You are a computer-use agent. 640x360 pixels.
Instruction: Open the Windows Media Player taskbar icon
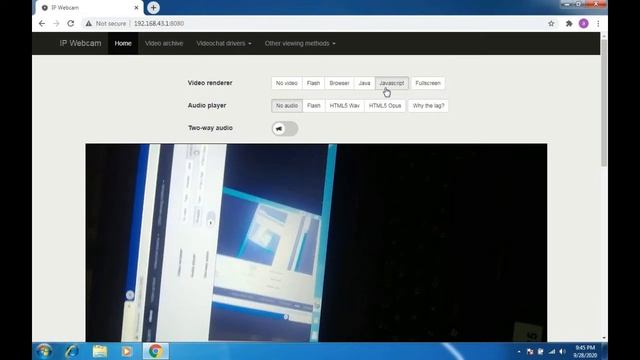pyautogui.click(x=127, y=351)
